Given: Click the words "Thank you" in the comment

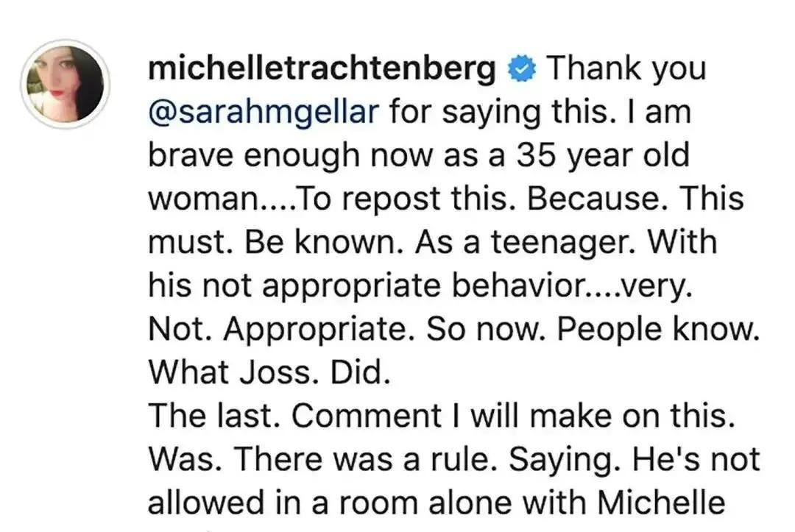Looking at the screenshot, I should coord(623,69).
